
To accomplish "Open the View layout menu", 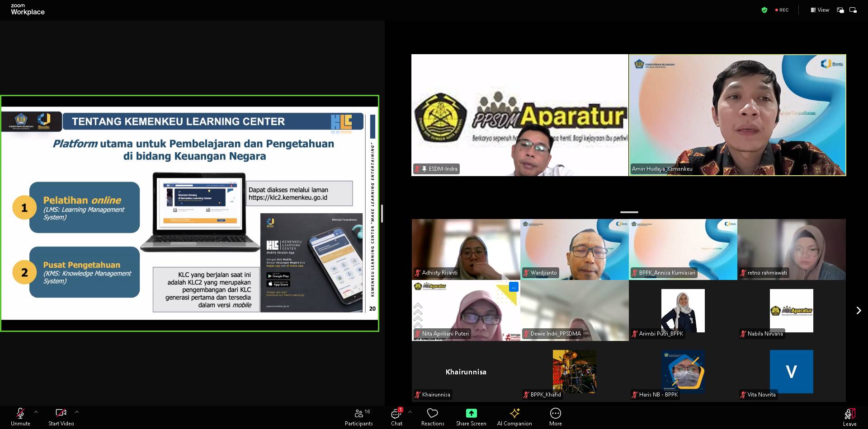I will tap(820, 10).
